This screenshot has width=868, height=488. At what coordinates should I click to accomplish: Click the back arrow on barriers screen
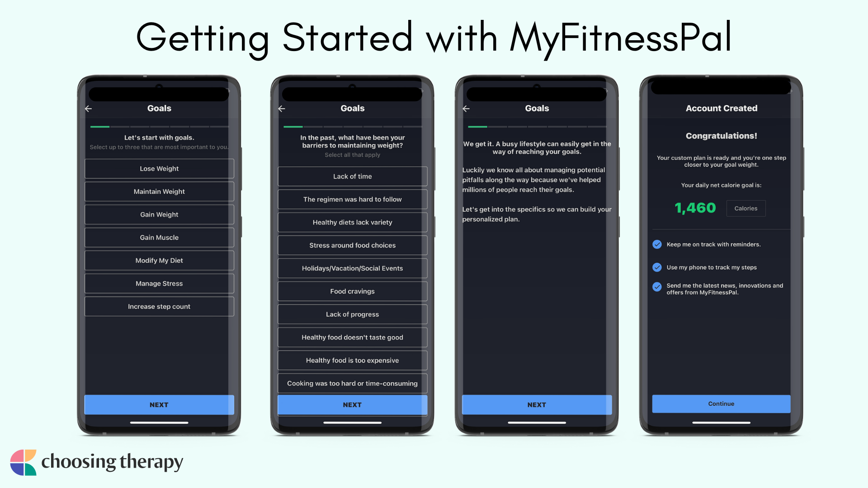(281, 108)
